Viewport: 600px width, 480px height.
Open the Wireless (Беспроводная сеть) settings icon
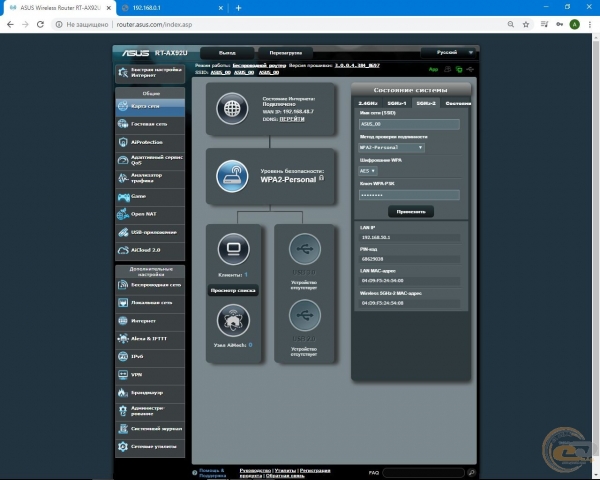click(x=123, y=285)
